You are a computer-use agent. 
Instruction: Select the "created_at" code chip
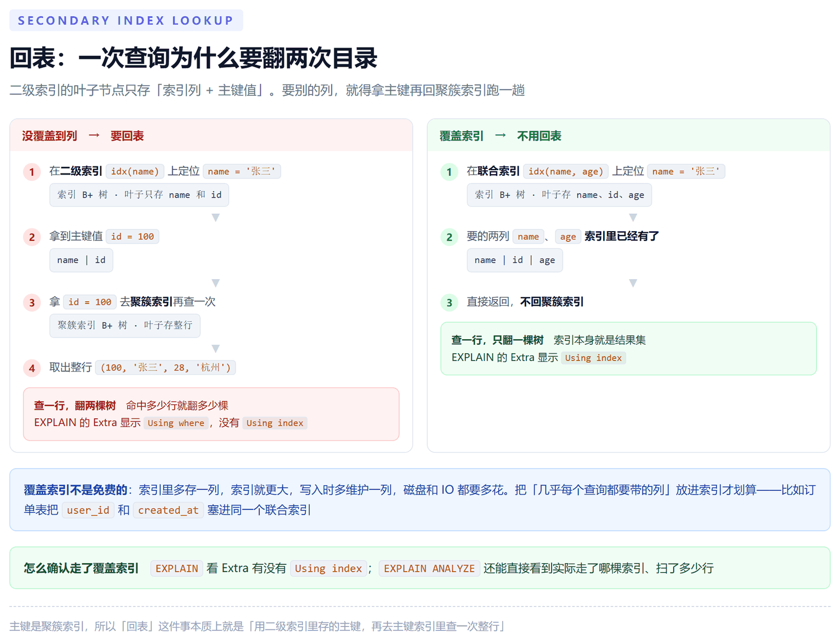pyautogui.click(x=169, y=510)
